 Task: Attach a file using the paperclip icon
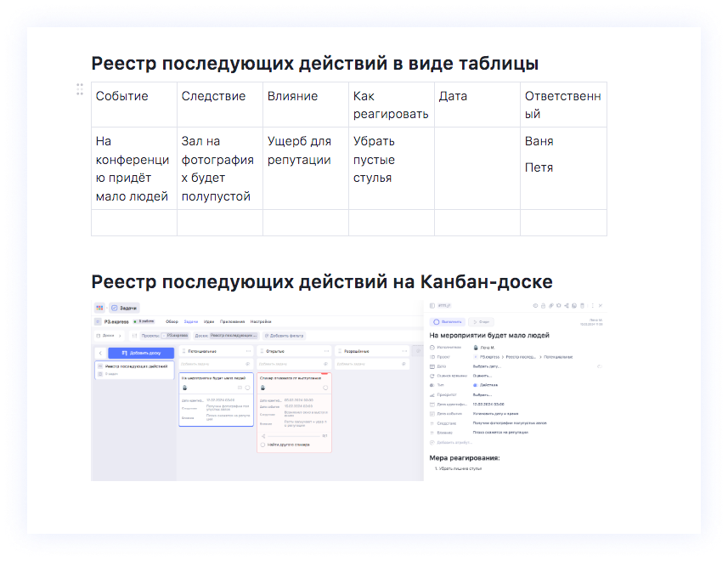pos(550,305)
